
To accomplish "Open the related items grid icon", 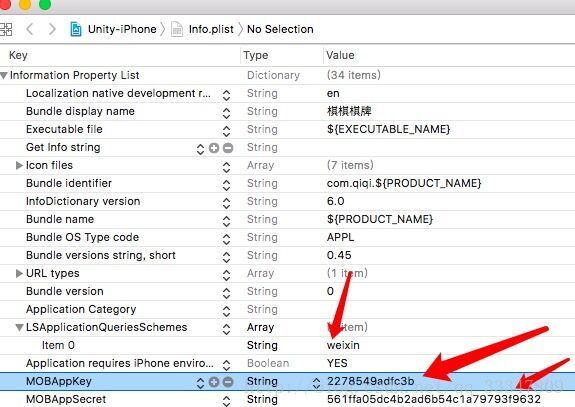I will point(6,29).
